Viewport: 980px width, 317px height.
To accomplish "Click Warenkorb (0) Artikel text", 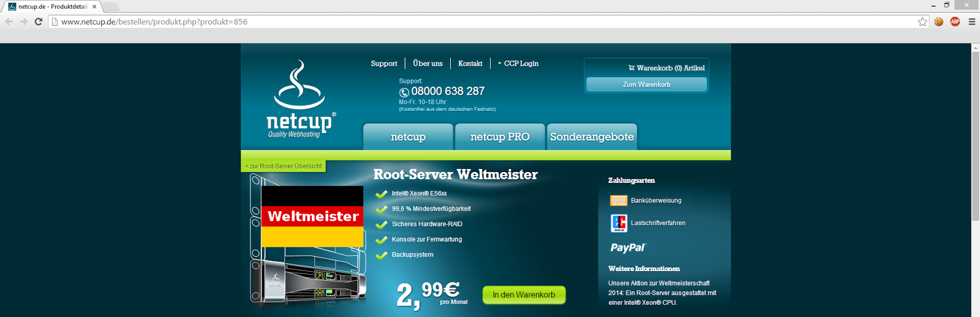I will (x=671, y=68).
